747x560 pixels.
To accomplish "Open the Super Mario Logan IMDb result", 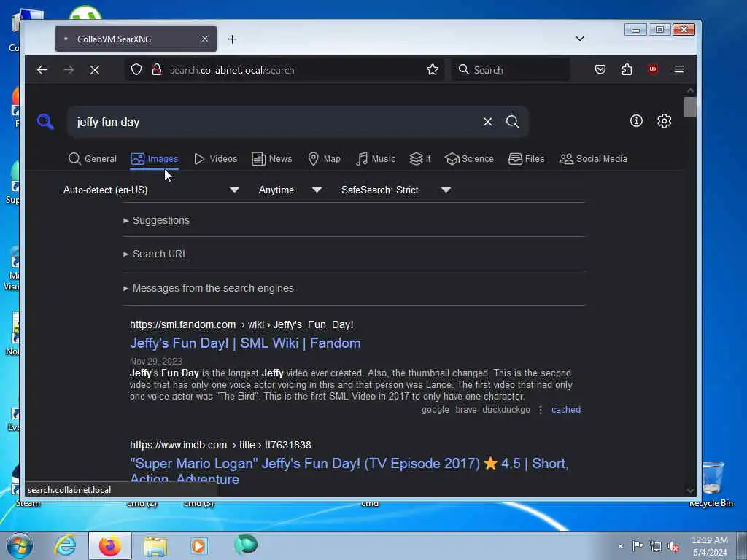I will 349,470.
